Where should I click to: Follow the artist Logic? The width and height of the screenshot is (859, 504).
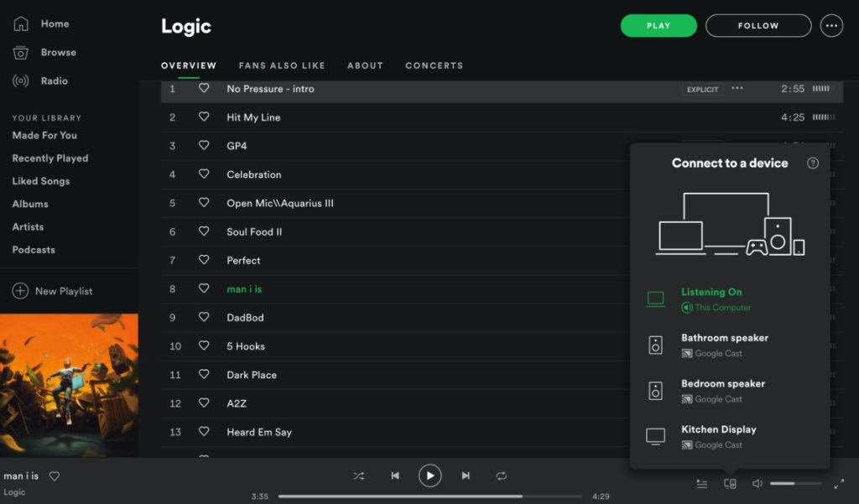coord(758,25)
